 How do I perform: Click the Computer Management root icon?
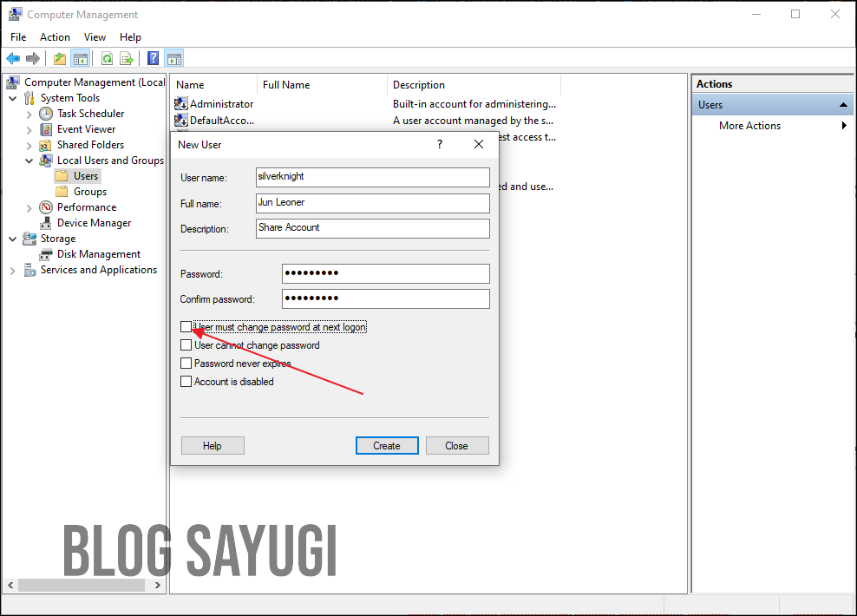(13, 82)
